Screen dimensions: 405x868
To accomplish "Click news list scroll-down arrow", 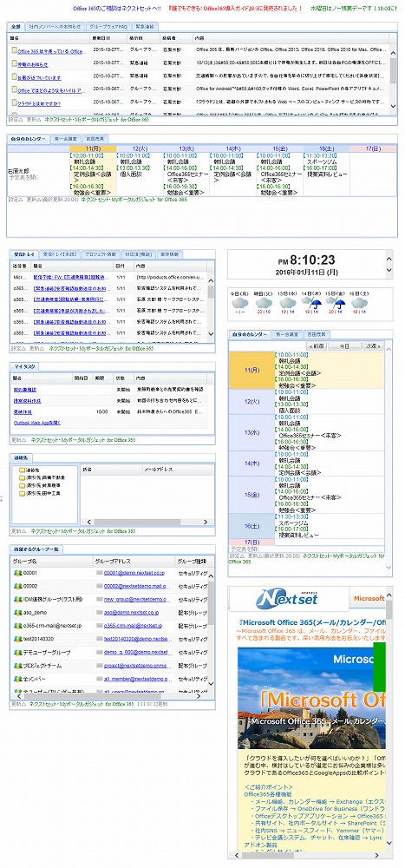I will click(x=394, y=106).
